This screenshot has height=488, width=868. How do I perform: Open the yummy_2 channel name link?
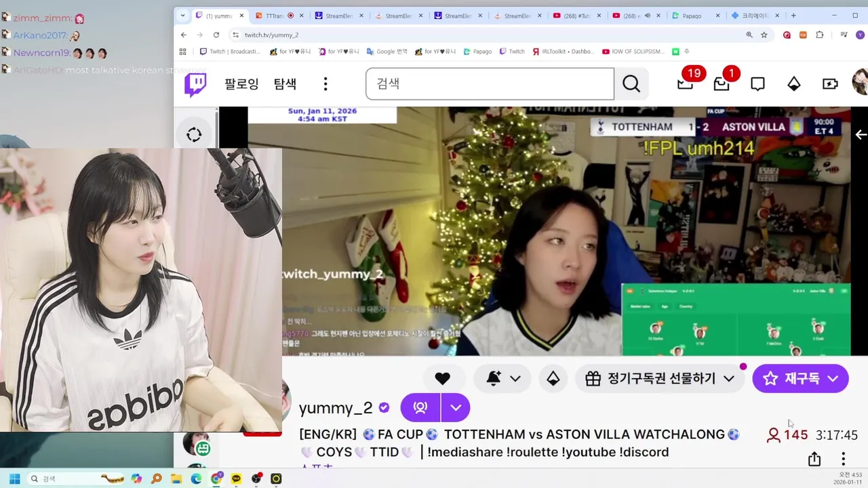coord(336,408)
